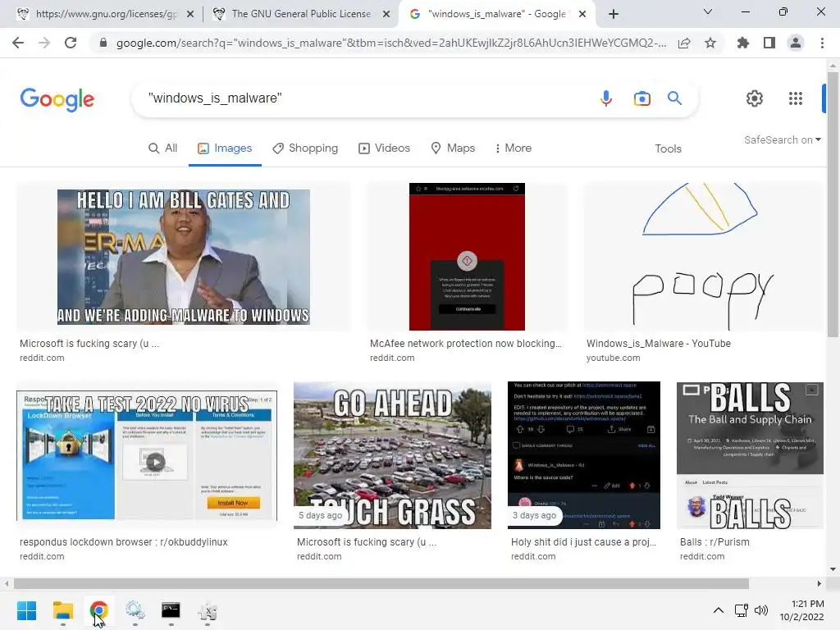Close the gnu.org licenses tab
The width and height of the screenshot is (840, 630).
[190, 15]
